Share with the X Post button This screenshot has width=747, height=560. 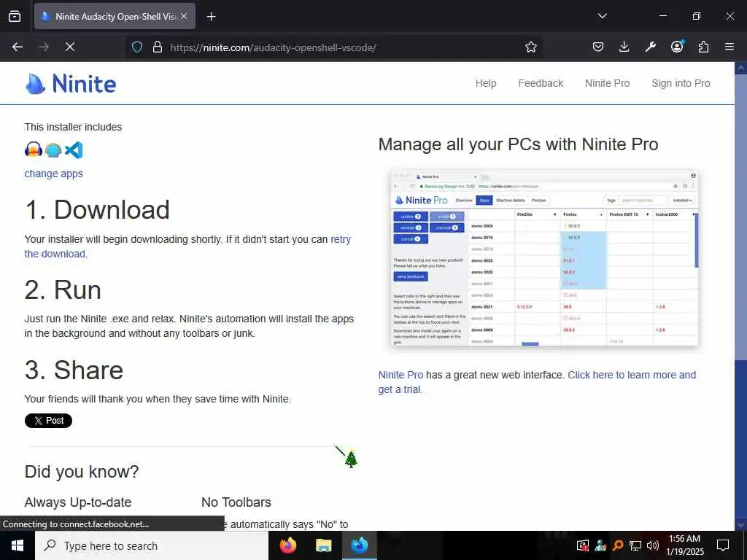tap(48, 421)
